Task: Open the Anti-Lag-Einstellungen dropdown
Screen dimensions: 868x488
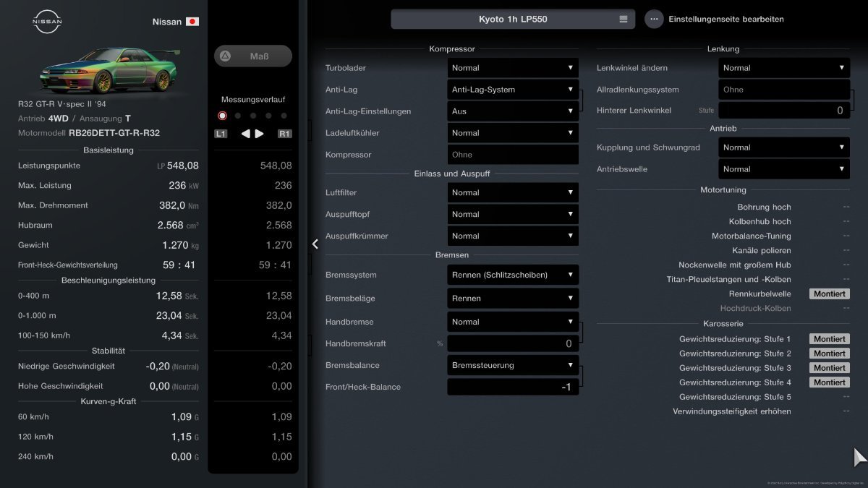Action: click(x=513, y=111)
